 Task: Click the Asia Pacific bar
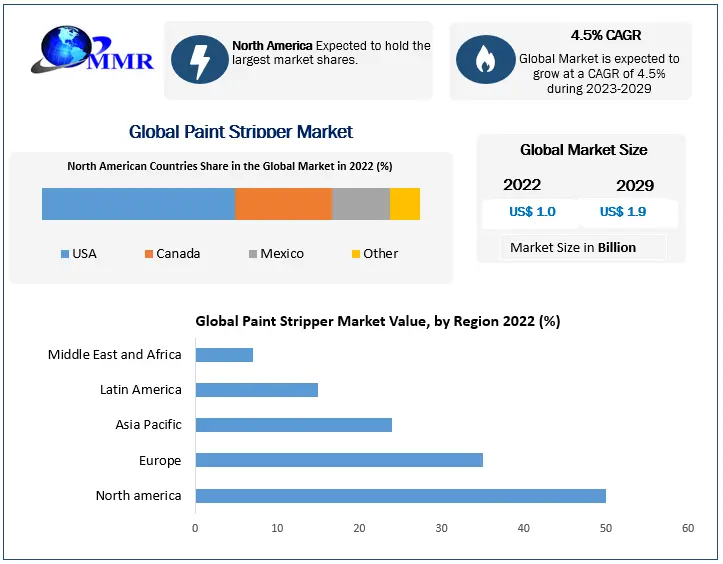[x=293, y=425]
